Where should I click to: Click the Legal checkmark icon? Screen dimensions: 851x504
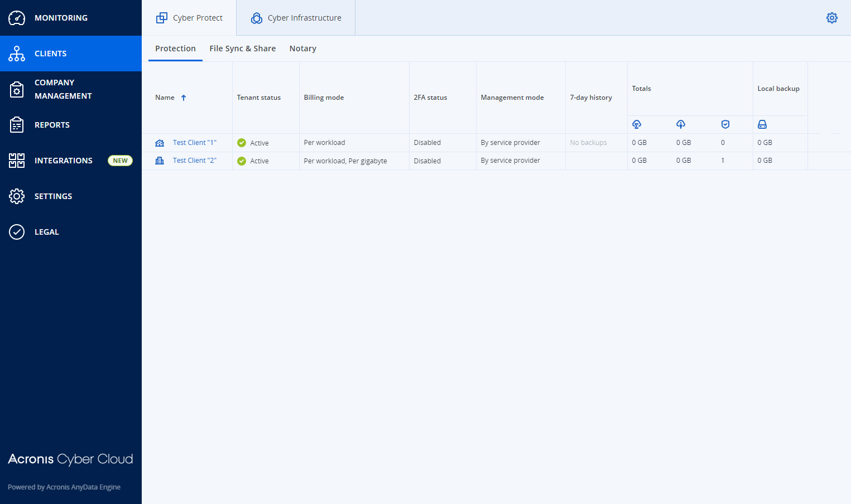[17, 232]
